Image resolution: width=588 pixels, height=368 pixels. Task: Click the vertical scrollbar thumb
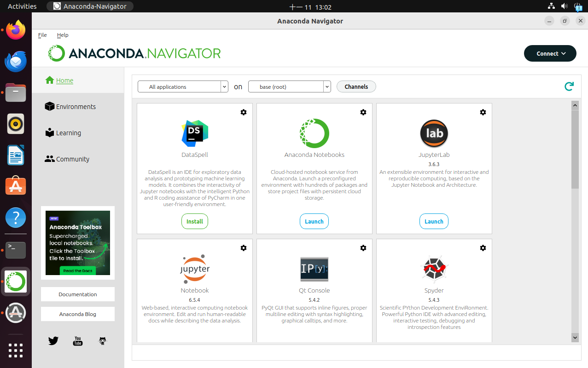pos(575,149)
